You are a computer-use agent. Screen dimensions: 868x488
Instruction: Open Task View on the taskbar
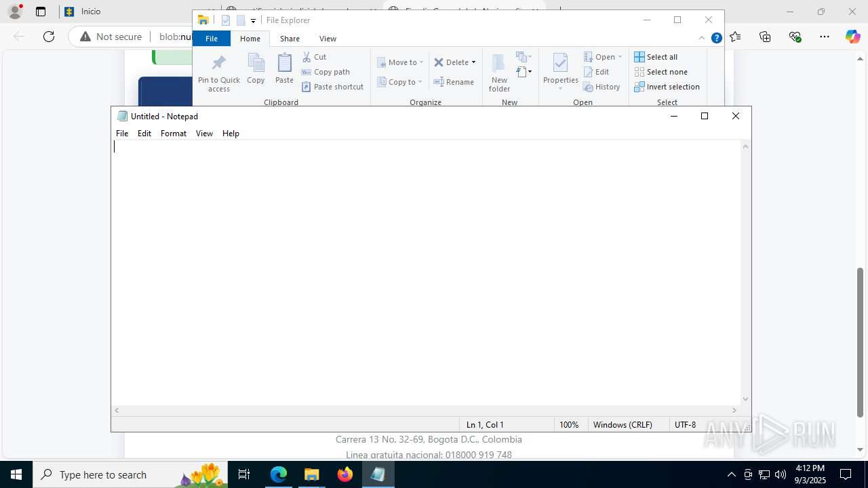245,474
